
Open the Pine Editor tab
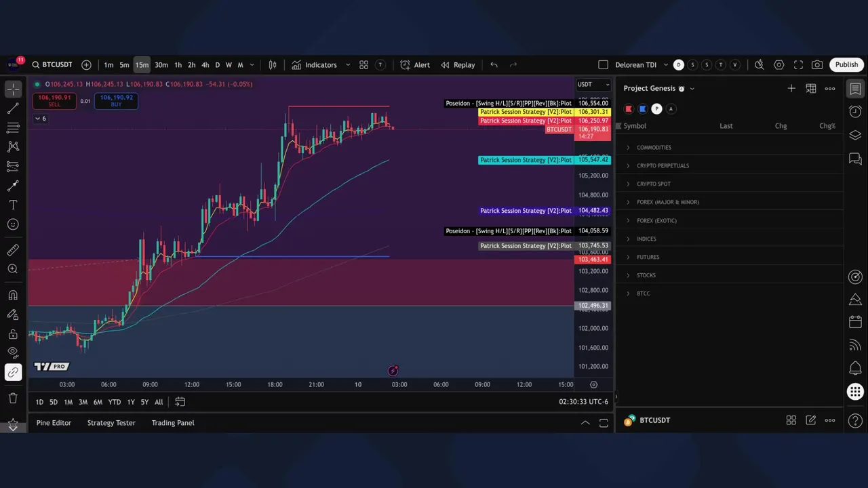click(54, 423)
